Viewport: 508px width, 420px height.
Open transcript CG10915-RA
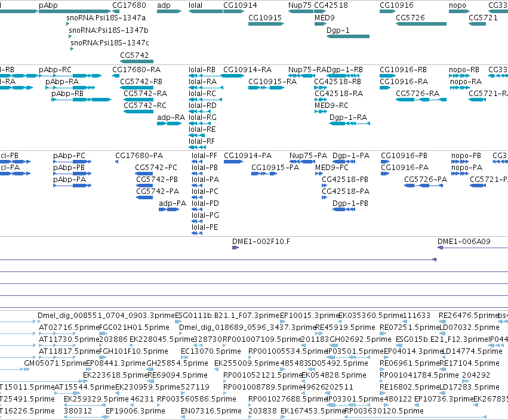click(x=272, y=82)
